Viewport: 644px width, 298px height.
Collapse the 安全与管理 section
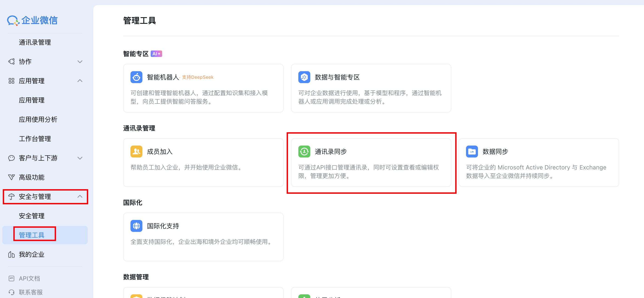click(x=80, y=197)
